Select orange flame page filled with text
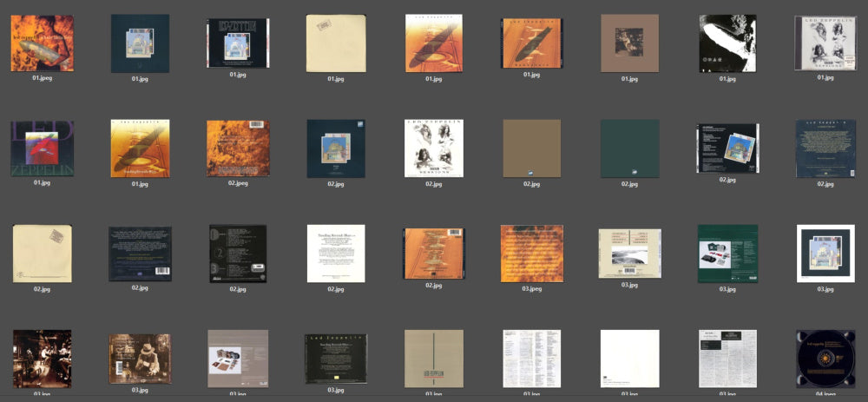This screenshot has height=402, width=868. pyautogui.click(x=532, y=254)
